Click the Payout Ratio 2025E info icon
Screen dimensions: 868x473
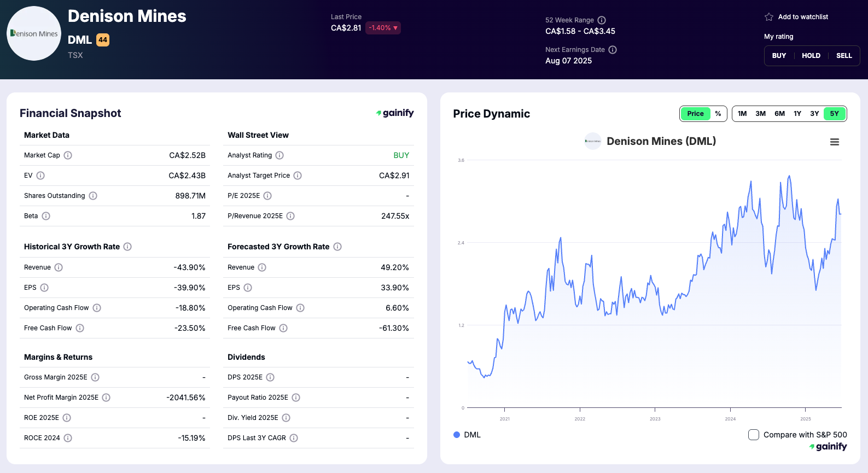point(296,398)
